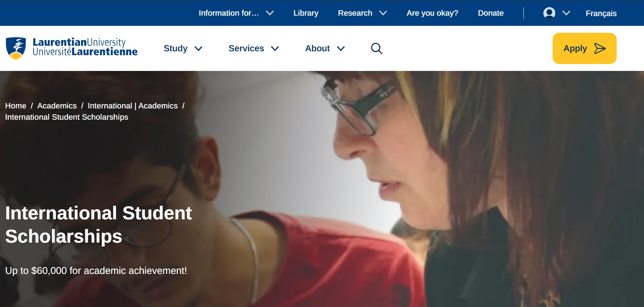
Task: Click the Library link
Action: 306,13
